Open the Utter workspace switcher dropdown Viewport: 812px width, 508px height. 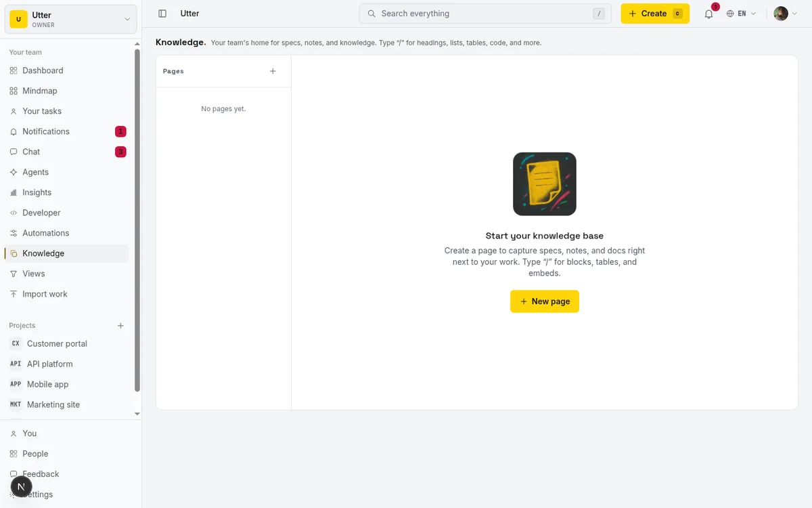[x=72, y=20]
